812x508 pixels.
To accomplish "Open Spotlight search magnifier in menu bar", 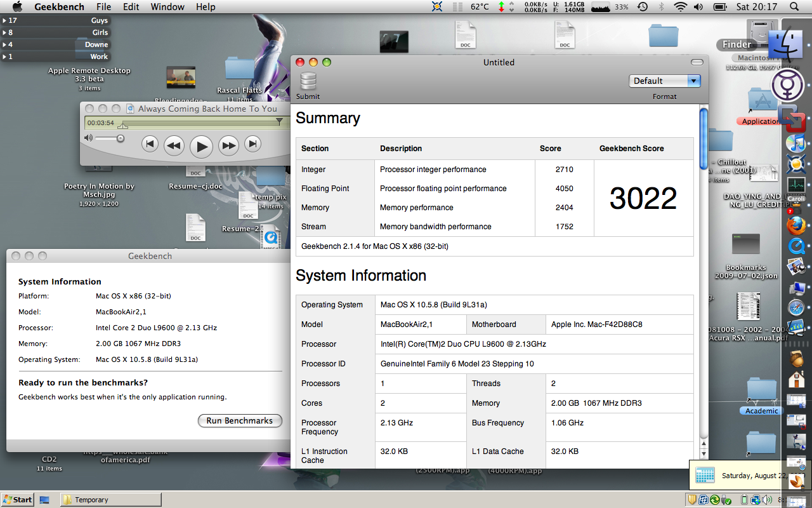I will tap(794, 6).
